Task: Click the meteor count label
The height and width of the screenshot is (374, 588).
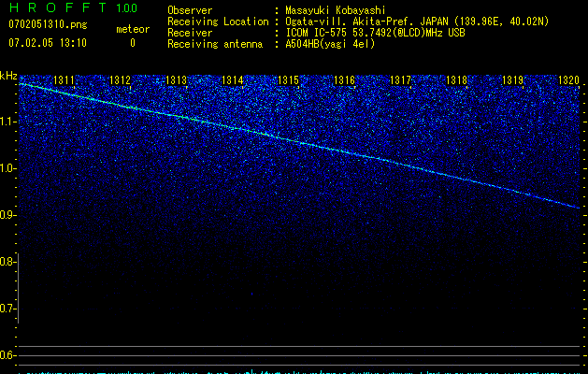Action: (133, 29)
